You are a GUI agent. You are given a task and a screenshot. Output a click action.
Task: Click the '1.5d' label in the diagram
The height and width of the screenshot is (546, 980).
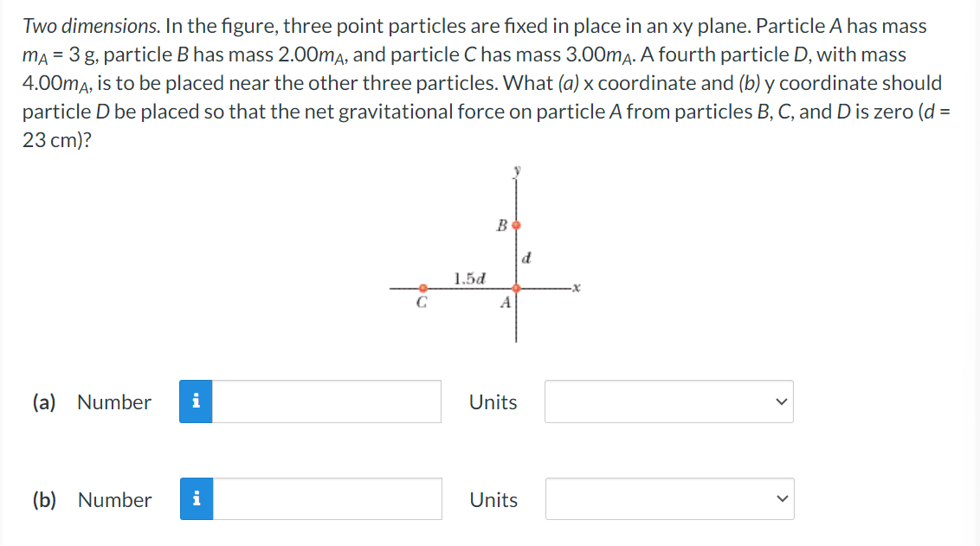[x=468, y=276]
